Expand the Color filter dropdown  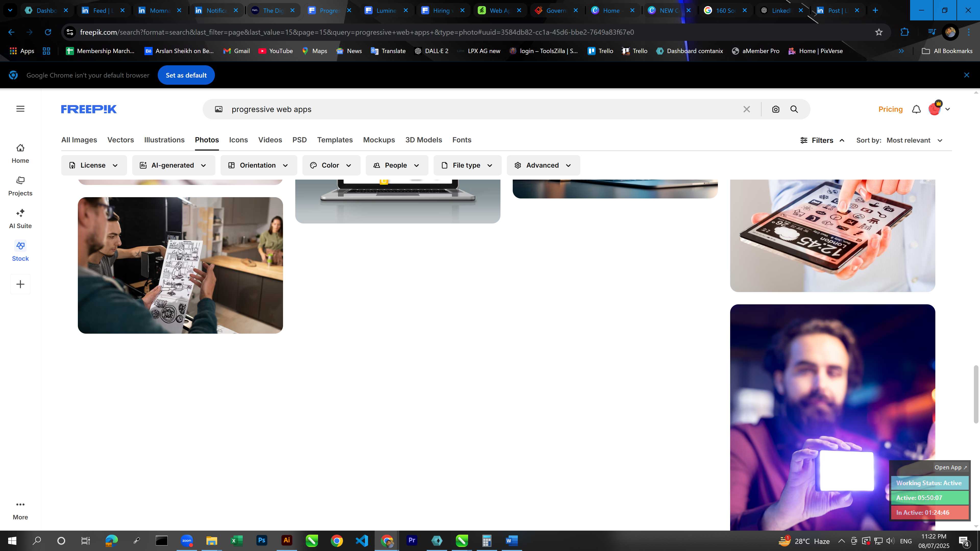pyautogui.click(x=331, y=165)
